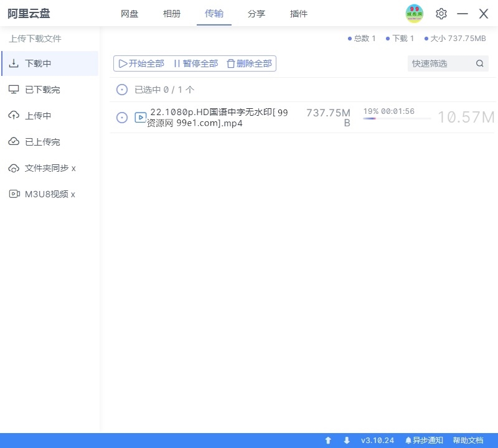Image resolution: width=498 pixels, height=448 pixels.
Task: Click the 737.75MB file size value in the row
Action: [329, 118]
